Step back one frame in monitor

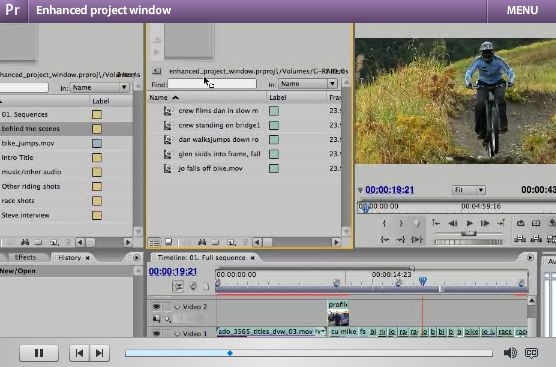click(452, 223)
